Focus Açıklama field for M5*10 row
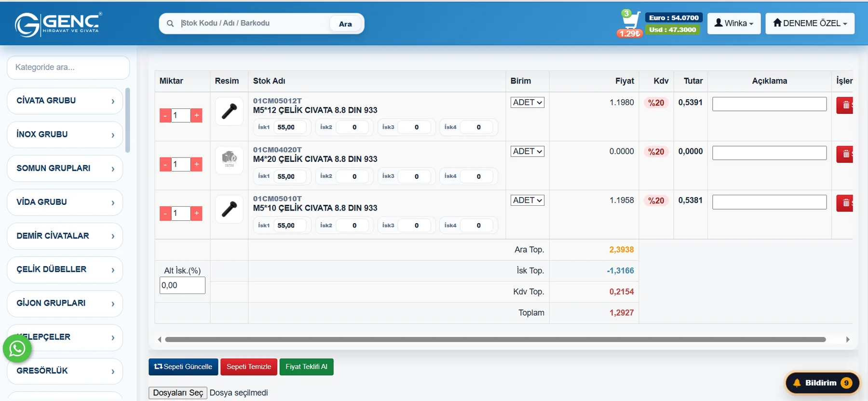Viewport: 868px width, 401px height. (769, 202)
